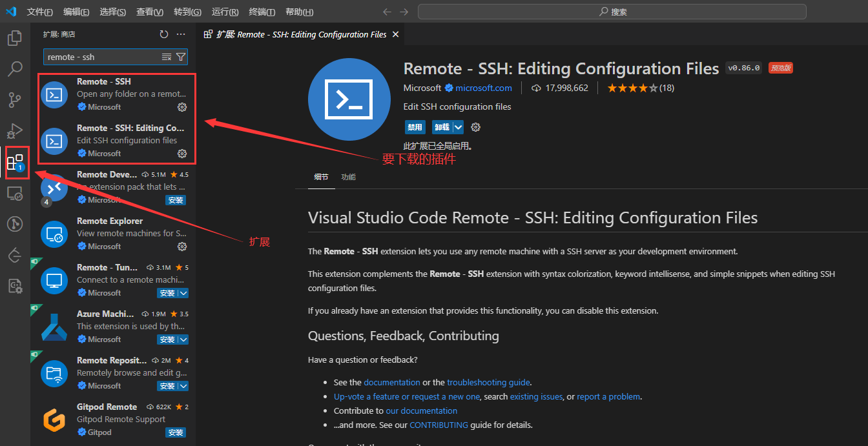Open manage gear for Remote - SSH
The height and width of the screenshot is (446, 868).
(182, 107)
